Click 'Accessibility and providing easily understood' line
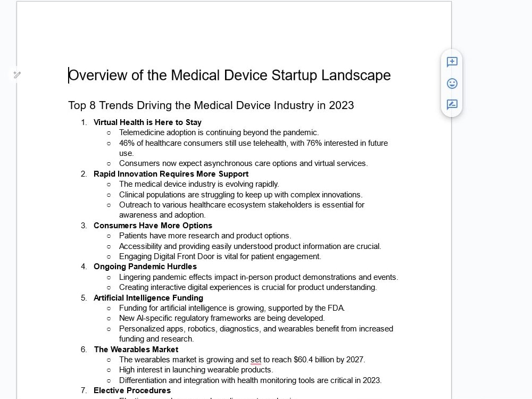532x399 pixels. [250, 246]
